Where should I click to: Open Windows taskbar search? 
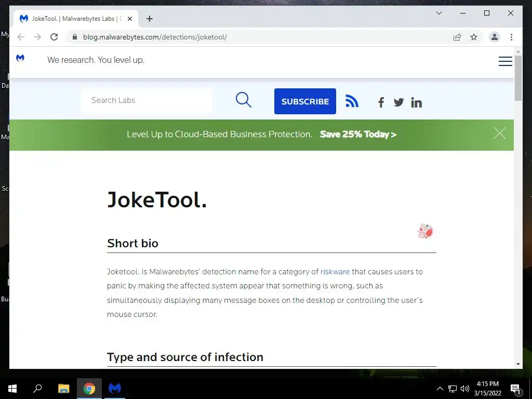click(x=37, y=389)
